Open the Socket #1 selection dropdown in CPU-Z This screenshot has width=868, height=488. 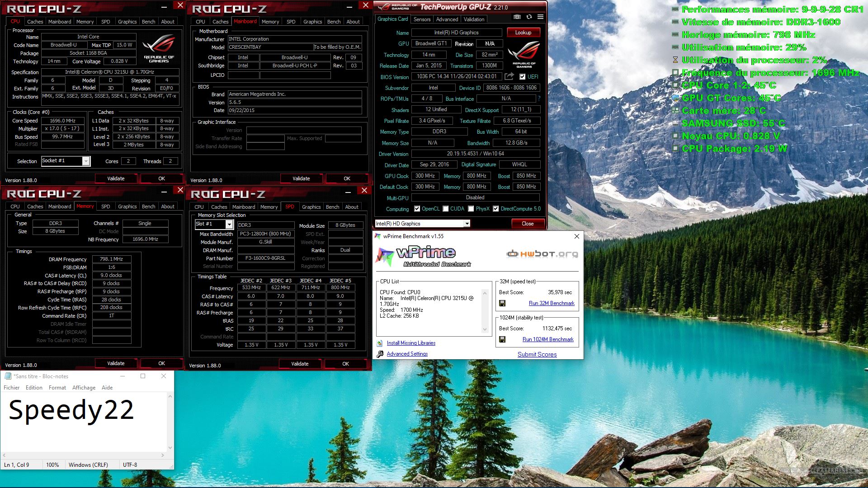86,161
